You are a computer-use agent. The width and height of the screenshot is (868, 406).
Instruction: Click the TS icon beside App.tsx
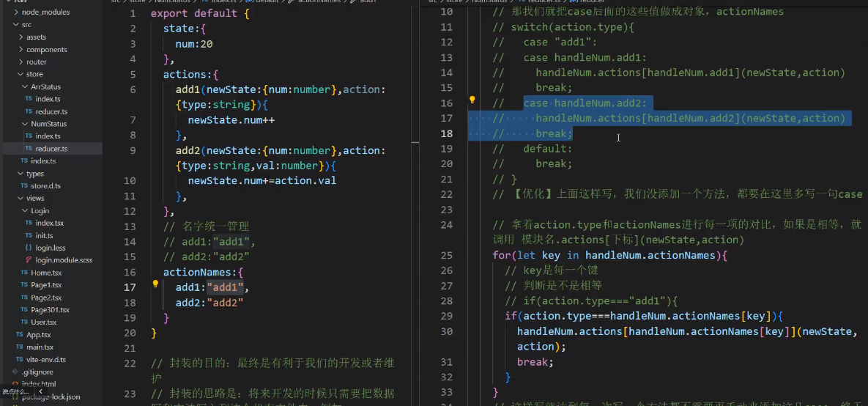click(19, 335)
